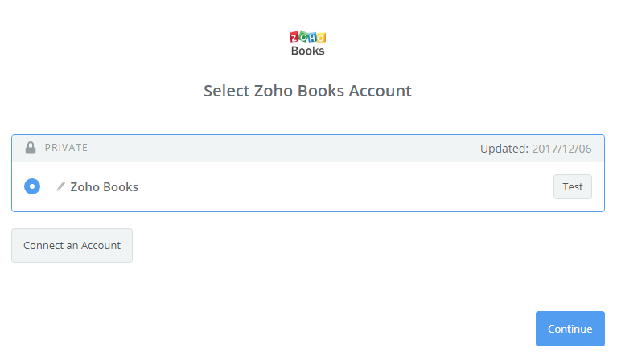This screenshot has height=364, width=617.
Task: Test the Zoho Books connection
Action: [573, 186]
